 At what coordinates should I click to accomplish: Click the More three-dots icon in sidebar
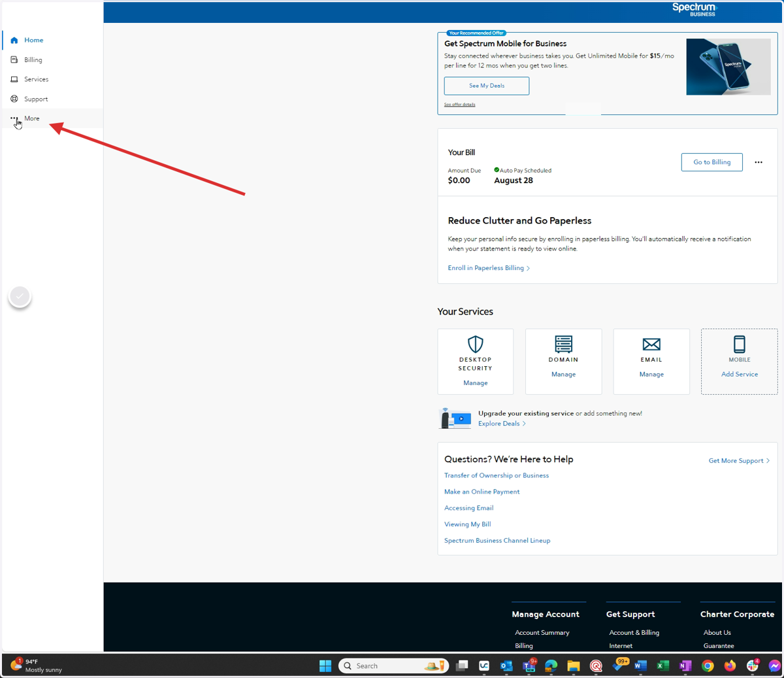(x=14, y=118)
